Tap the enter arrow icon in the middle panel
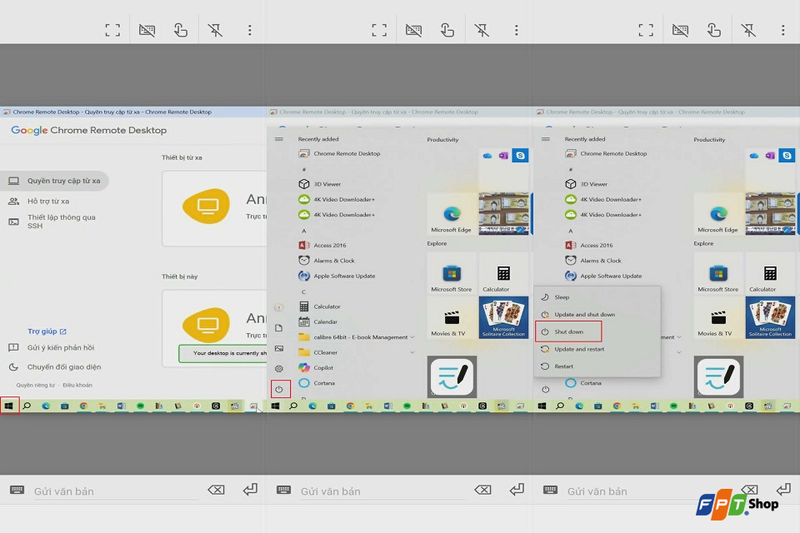 click(x=517, y=490)
